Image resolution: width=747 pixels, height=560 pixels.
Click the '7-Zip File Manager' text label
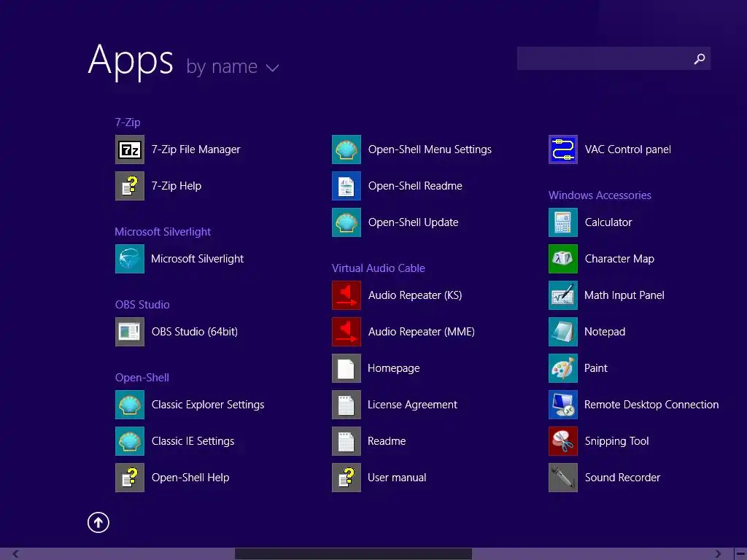196,149
